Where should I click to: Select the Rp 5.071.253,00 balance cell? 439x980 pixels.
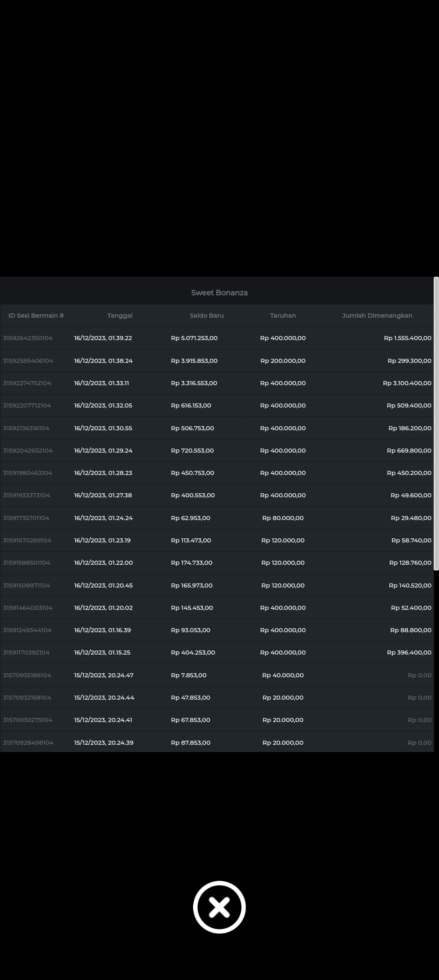(194, 338)
